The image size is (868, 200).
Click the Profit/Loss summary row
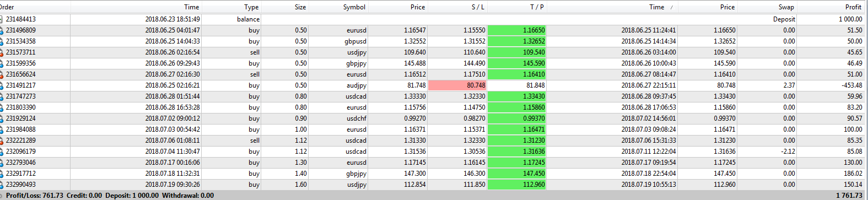(x=434, y=195)
